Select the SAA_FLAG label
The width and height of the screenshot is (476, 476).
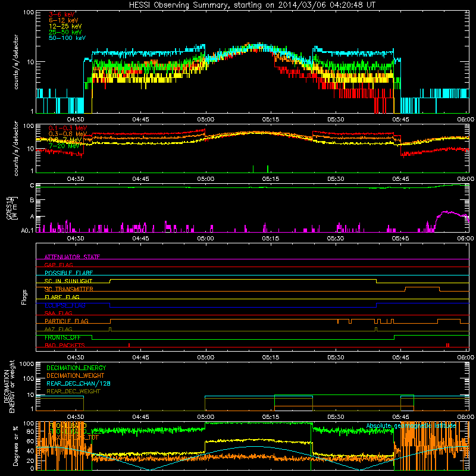58,313
